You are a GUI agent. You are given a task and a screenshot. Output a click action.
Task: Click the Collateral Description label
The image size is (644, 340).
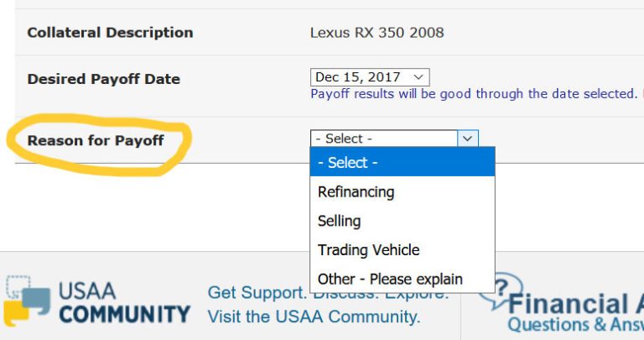click(x=110, y=33)
